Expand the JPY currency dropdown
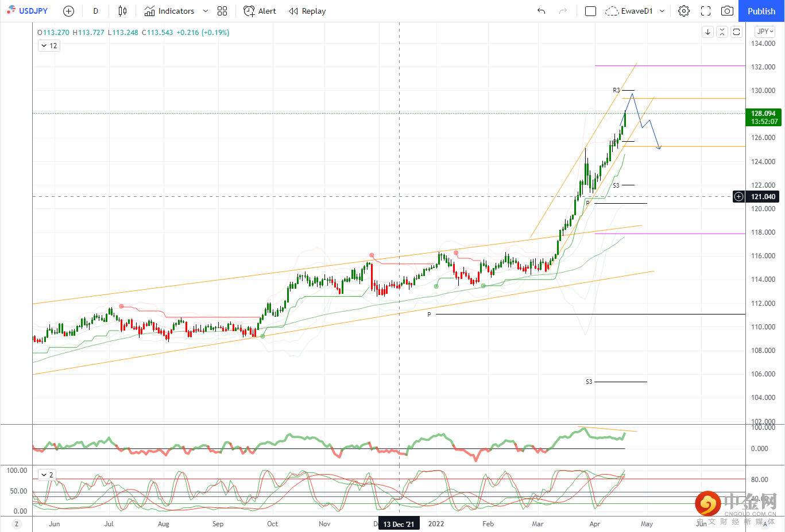Image resolution: width=785 pixels, height=532 pixels. point(765,32)
